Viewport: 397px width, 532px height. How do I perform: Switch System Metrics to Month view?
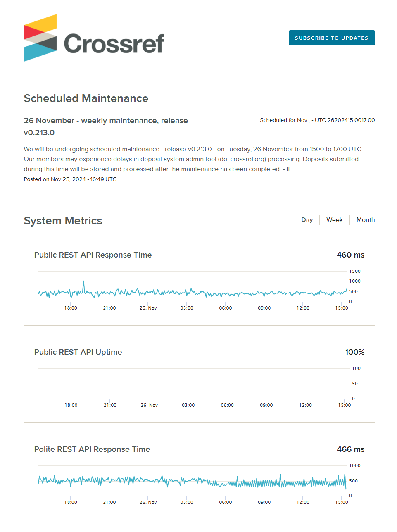pyautogui.click(x=365, y=220)
